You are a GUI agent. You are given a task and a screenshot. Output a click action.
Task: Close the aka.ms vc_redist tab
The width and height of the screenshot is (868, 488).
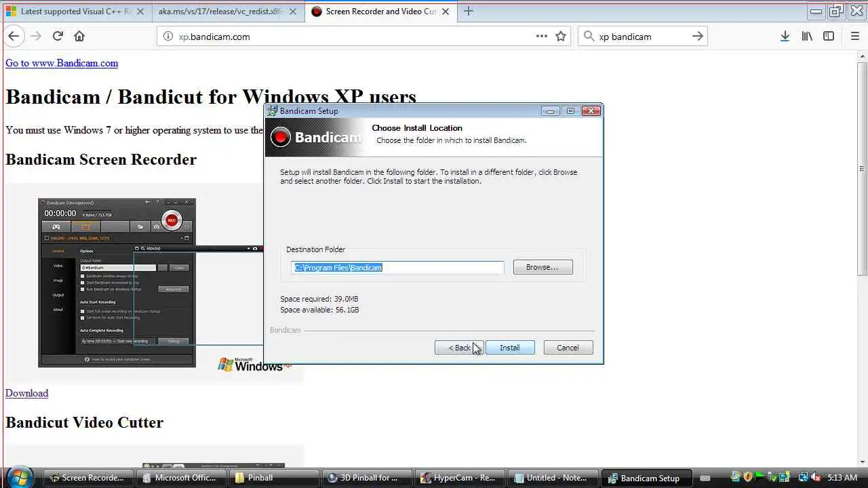point(292,12)
